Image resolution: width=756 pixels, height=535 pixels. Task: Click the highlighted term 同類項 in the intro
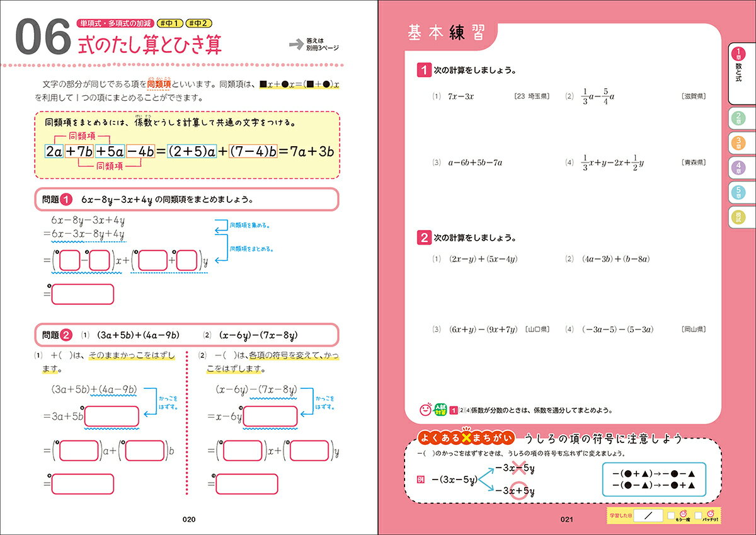coord(159,83)
